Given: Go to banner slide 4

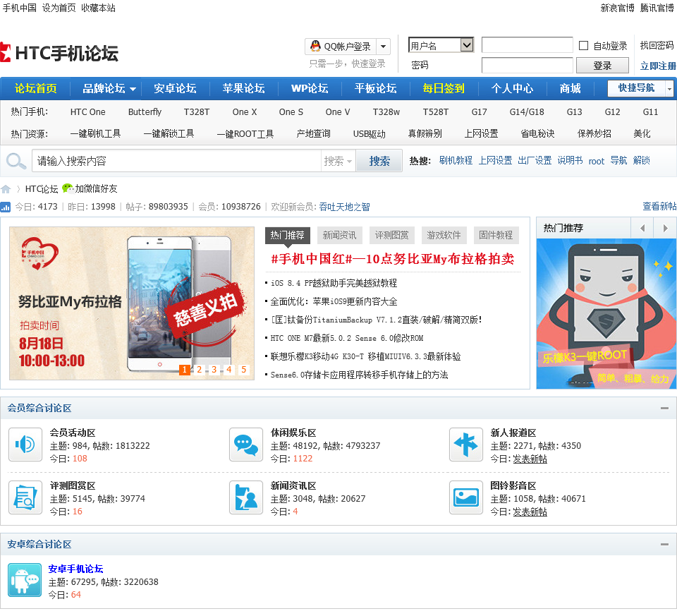Looking at the screenshot, I should pos(228,370).
